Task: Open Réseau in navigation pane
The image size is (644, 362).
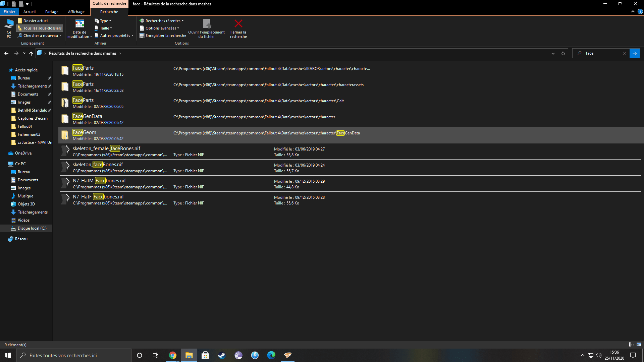Action: coord(21,239)
